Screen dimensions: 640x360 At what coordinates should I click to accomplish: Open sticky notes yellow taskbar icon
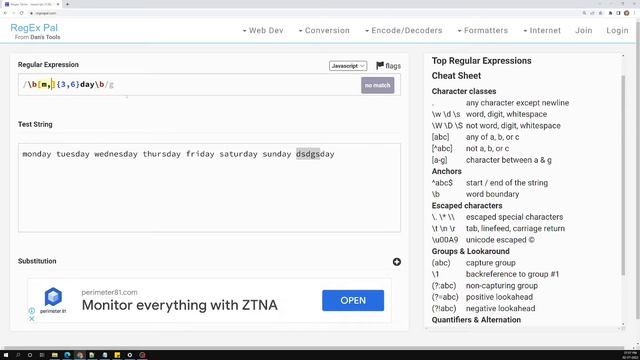(117, 355)
